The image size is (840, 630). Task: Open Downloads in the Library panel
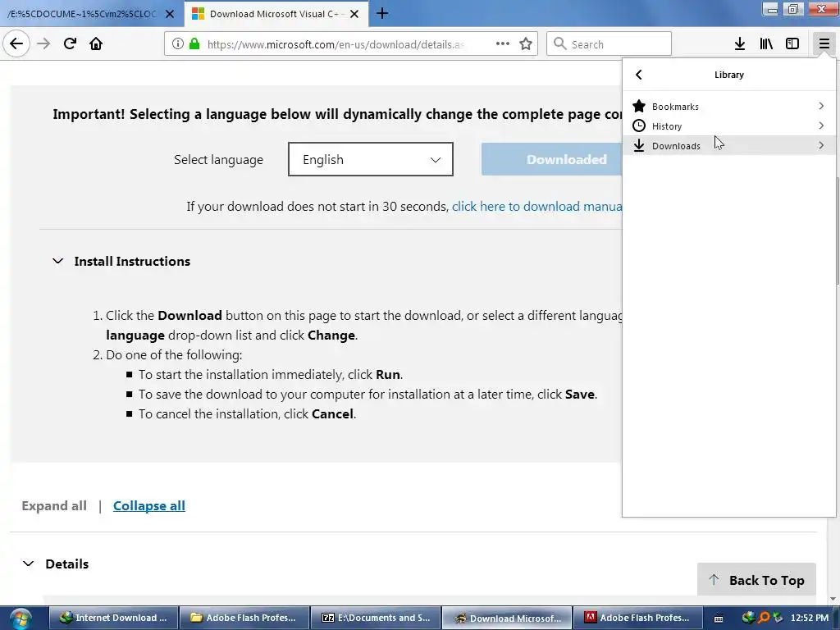coord(728,146)
